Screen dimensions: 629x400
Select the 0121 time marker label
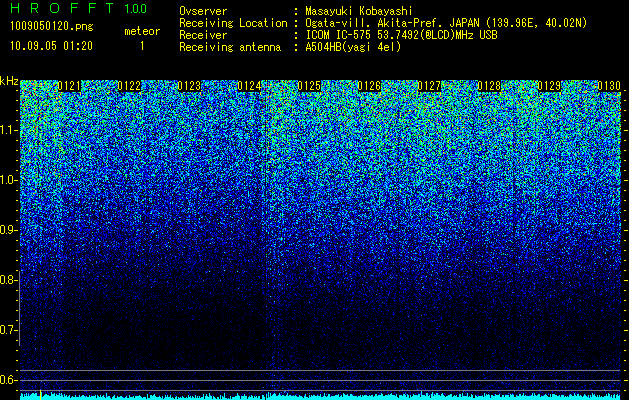[69, 86]
